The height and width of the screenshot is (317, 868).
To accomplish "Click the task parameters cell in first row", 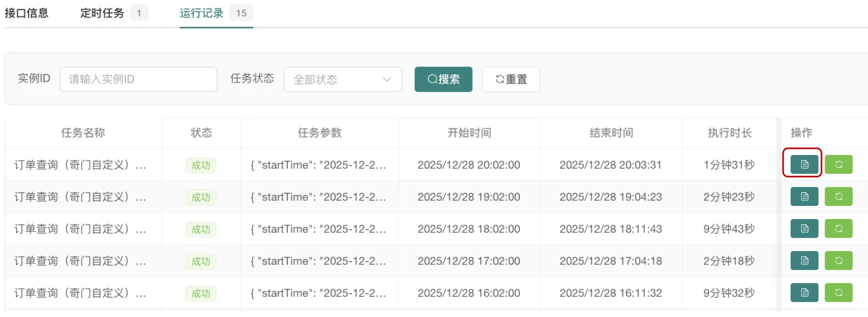I will [319, 165].
